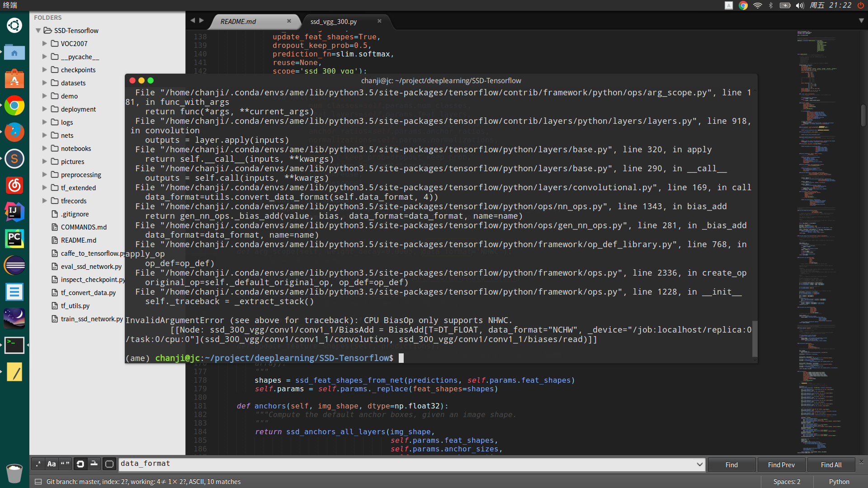Viewport: 868px width, 488px height.
Task: Collapse the SSD-Tensorflow folder
Action: pos(38,30)
